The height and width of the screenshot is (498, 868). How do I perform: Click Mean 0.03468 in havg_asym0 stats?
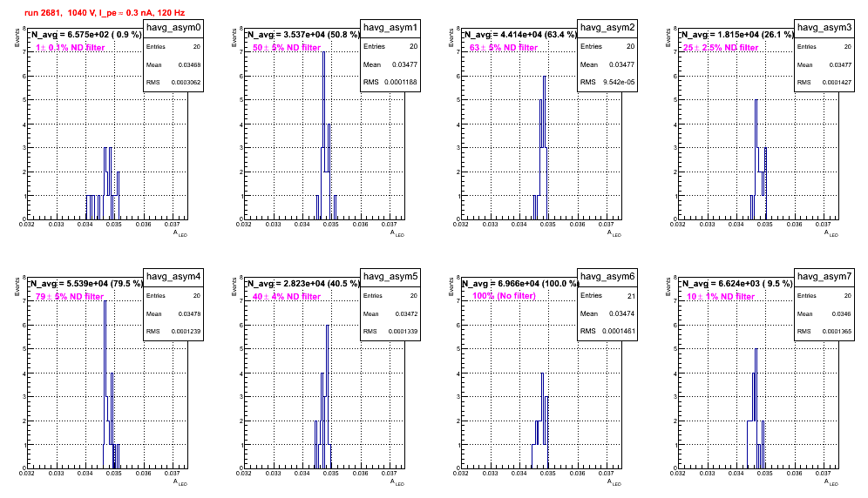pyautogui.click(x=173, y=64)
